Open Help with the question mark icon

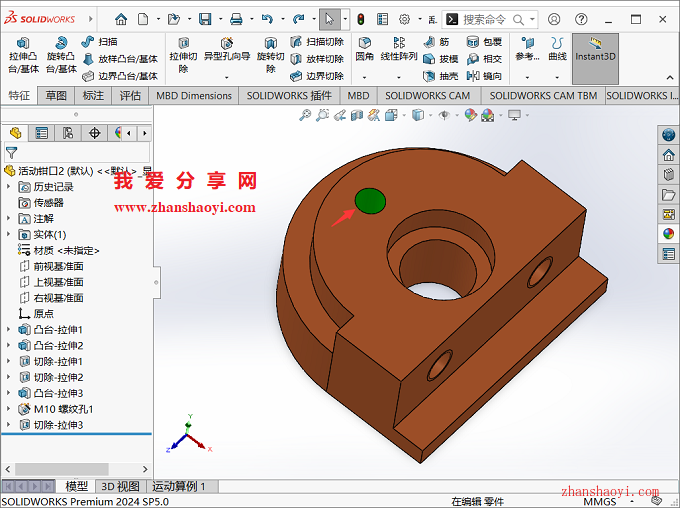click(581, 19)
